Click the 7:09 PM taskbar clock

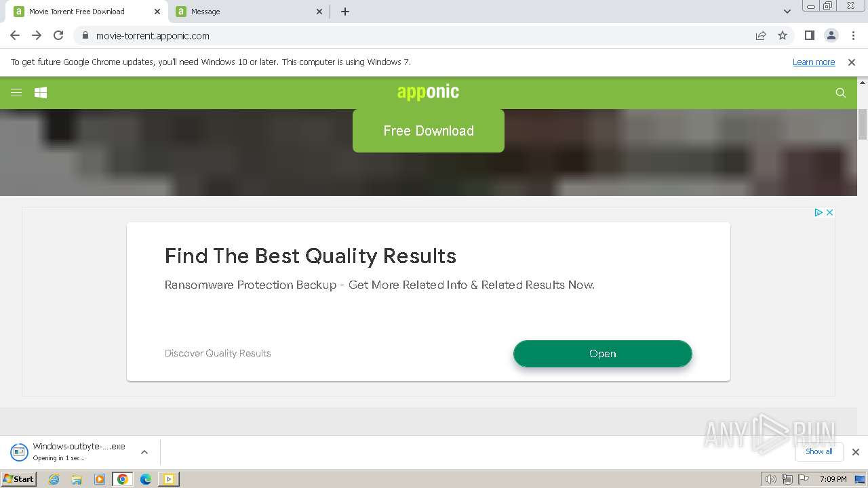click(x=833, y=479)
